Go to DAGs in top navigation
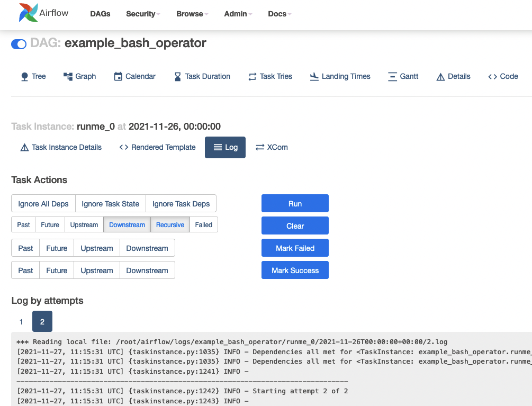Image resolution: width=532 pixels, height=406 pixels. pyautogui.click(x=100, y=14)
